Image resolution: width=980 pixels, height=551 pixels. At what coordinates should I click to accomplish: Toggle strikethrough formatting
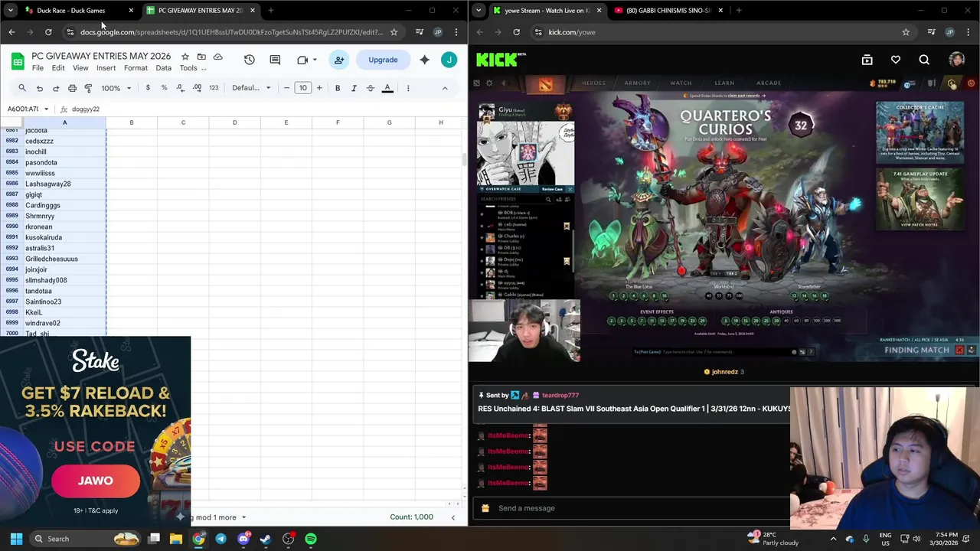[371, 88]
